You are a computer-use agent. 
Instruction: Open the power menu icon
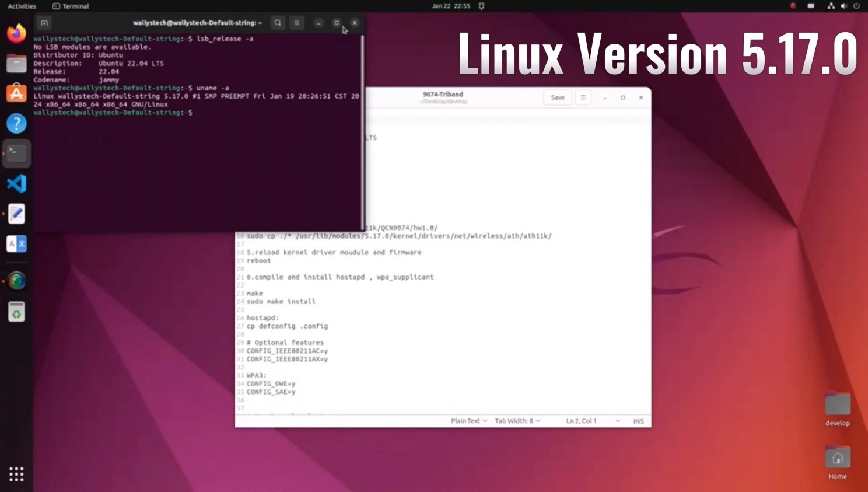[x=856, y=6]
